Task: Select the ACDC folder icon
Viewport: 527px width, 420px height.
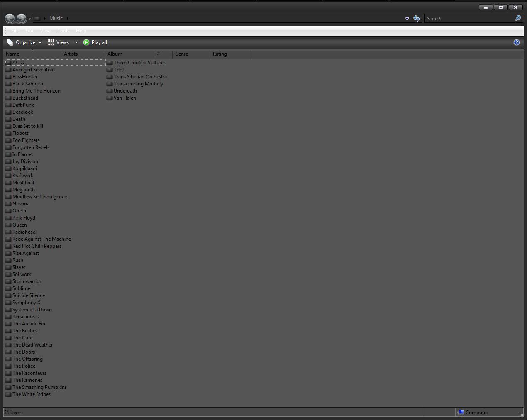Action: pyautogui.click(x=8, y=63)
